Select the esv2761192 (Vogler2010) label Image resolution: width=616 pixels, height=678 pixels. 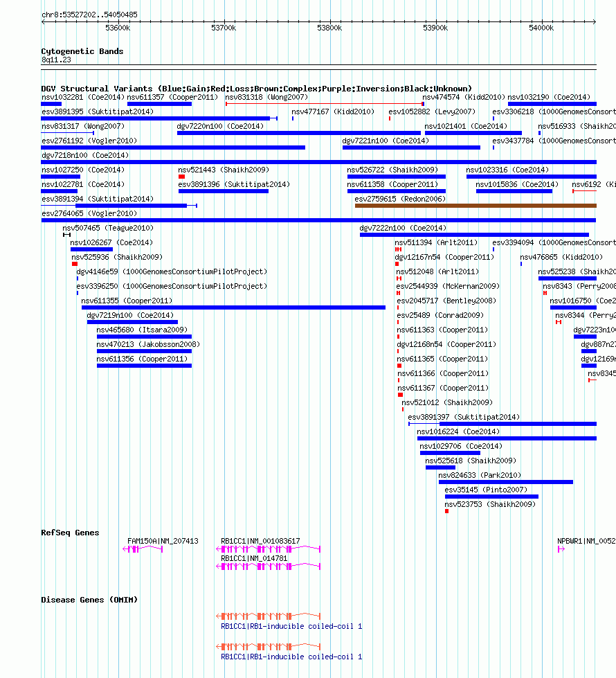(x=89, y=141)
